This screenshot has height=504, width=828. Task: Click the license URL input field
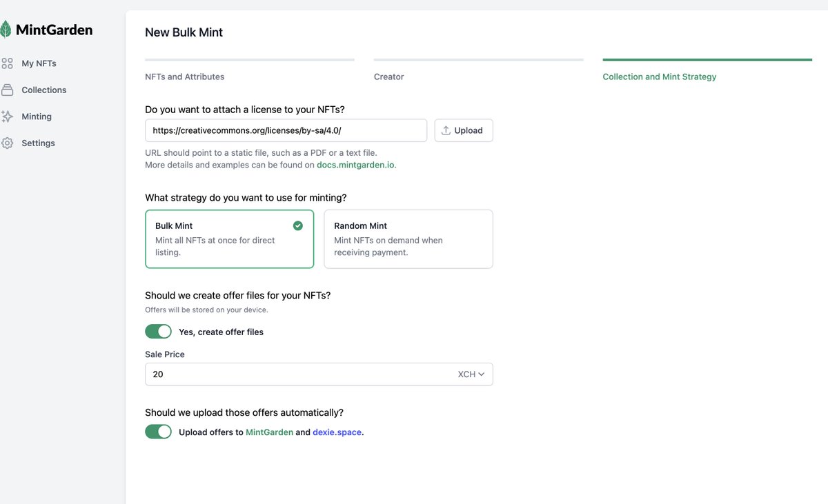coord(286,130)
